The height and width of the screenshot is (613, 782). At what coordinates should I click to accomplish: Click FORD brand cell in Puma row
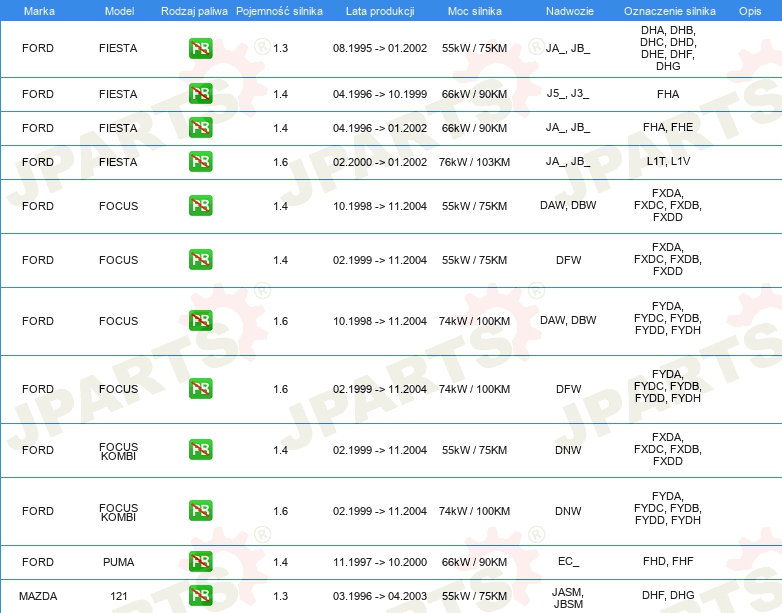click(38, 562)
